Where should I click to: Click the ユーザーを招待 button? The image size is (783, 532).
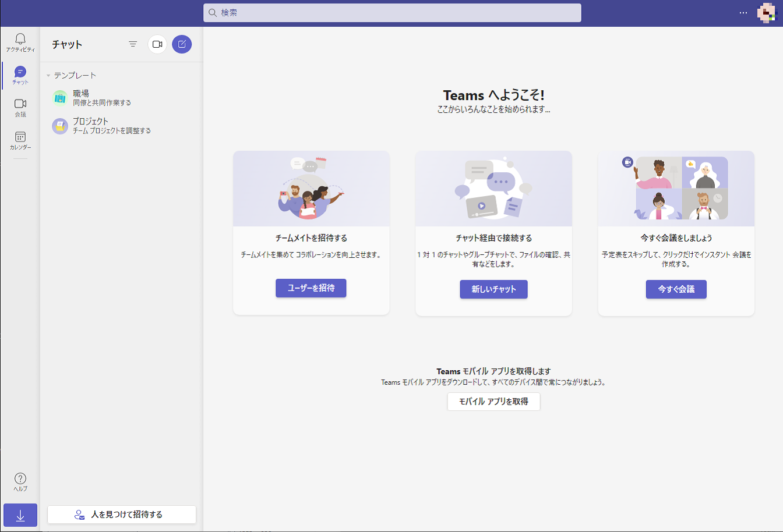311,288
